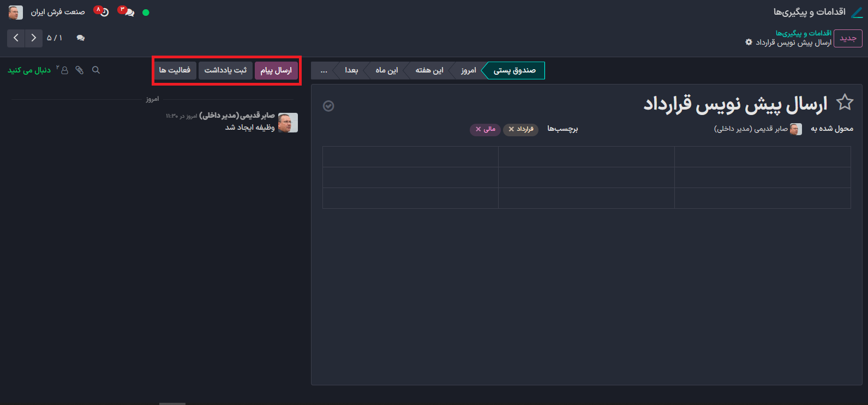Image resolution: width=868 pixels, height=405 pixels.
Task: Toggle the 'دنبال می کنید' following status
Action: [x=29, y=70]
